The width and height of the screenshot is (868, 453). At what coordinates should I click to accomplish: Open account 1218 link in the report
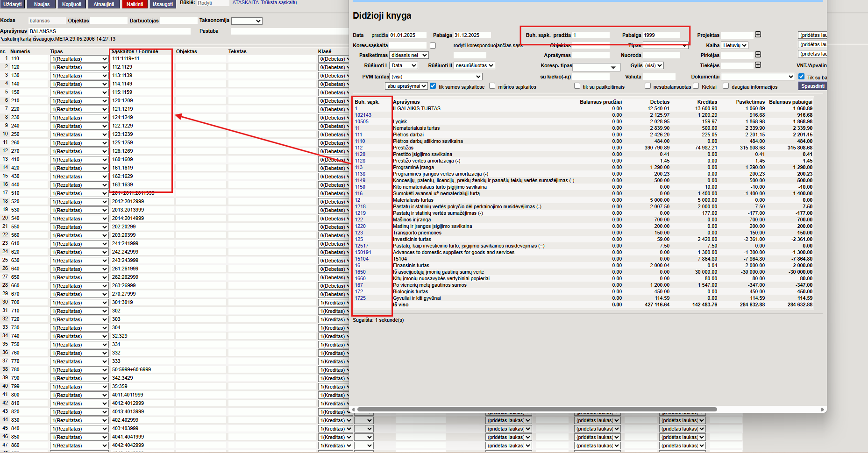tap(360, 206)
